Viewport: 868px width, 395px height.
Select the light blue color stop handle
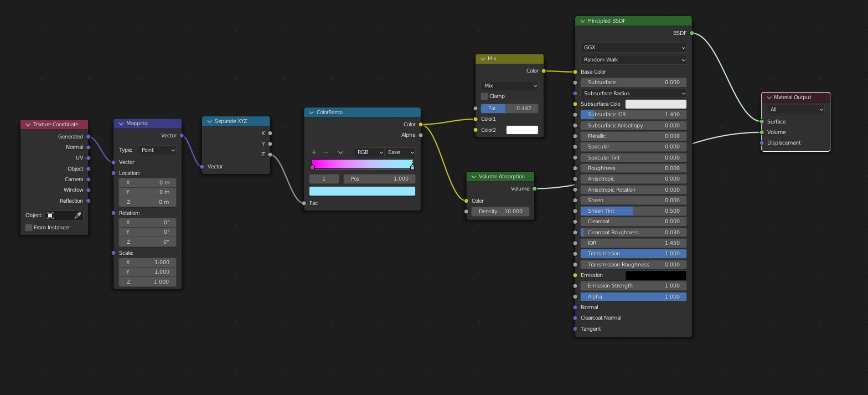click(412, 167)
